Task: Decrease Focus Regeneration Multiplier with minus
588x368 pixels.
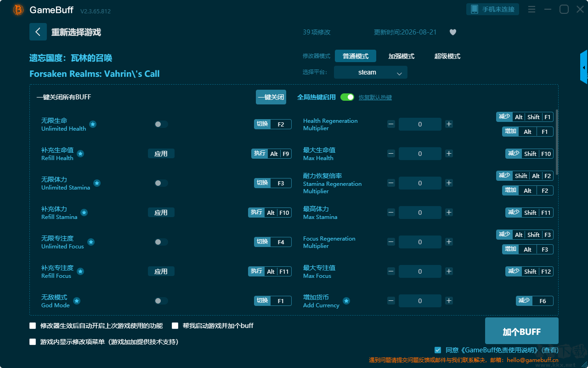Action: pos(391,242)
